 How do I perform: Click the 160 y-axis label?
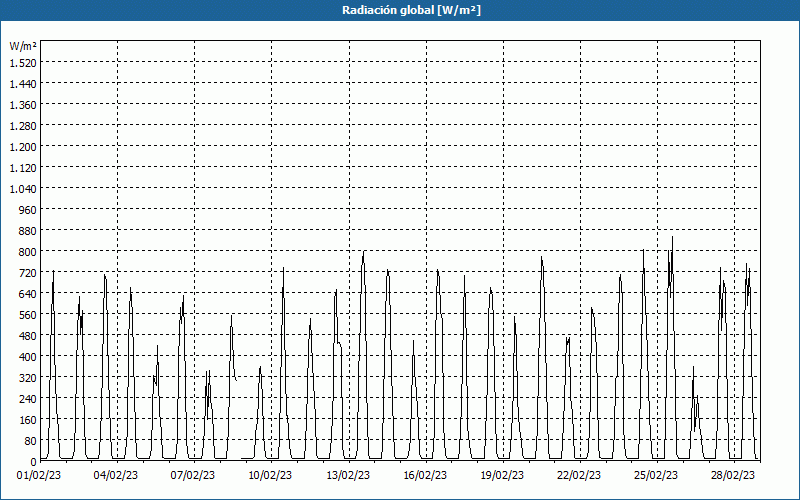tap(28, 419)
